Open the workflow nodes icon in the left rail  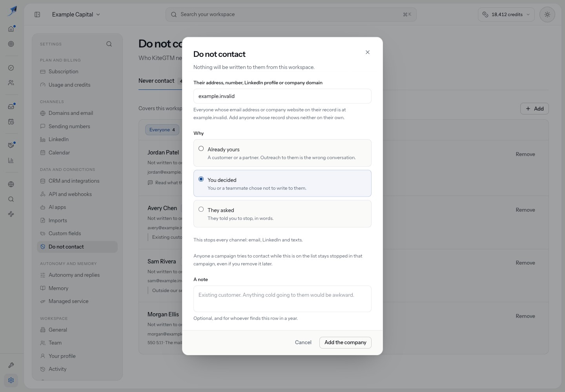pos(11,214)
